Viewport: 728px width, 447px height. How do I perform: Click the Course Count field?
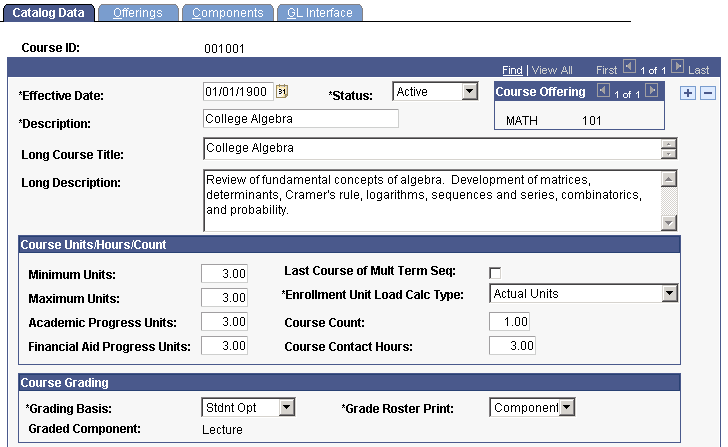(509, 321)
